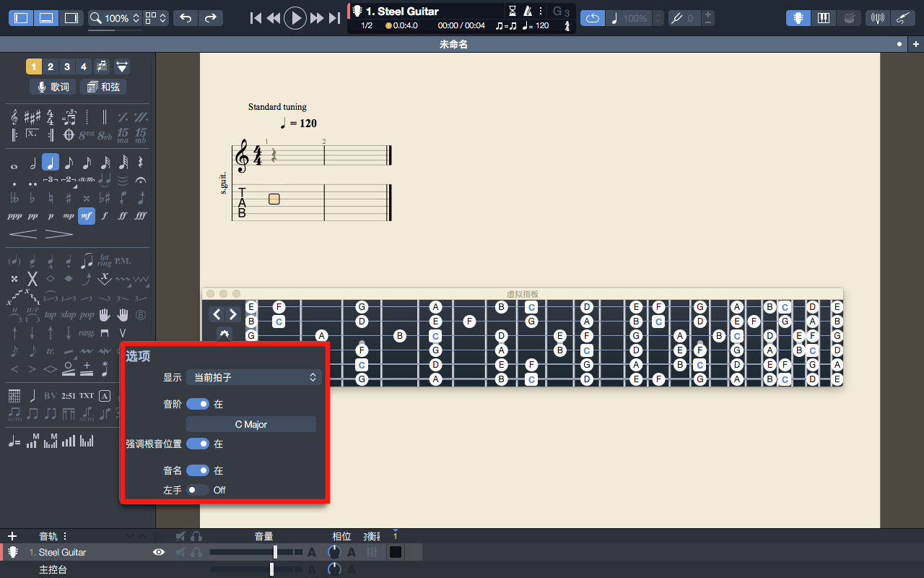
Task: Toggle Steel Guitar track visibility eye
Action: tap(159, 552)
